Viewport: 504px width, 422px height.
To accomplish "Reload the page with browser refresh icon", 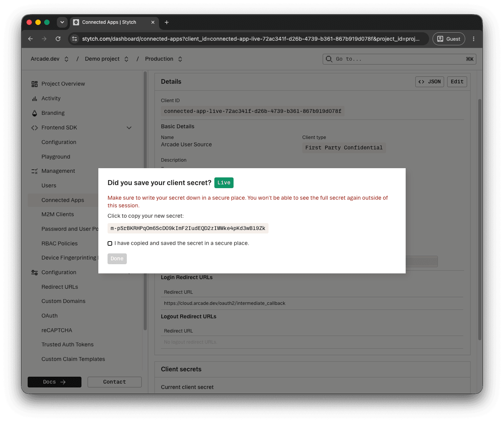I will (58, 39).
